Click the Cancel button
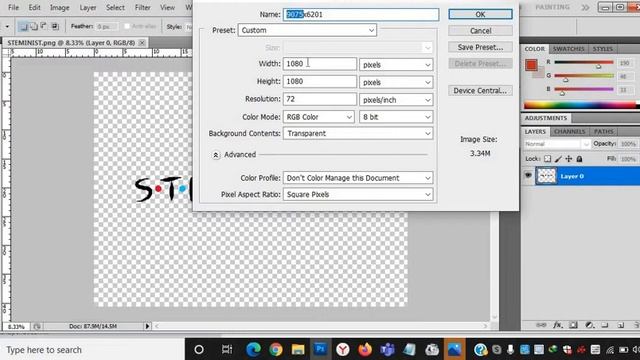The height and width of the screenshot is (360, 640). coord(480,31)
